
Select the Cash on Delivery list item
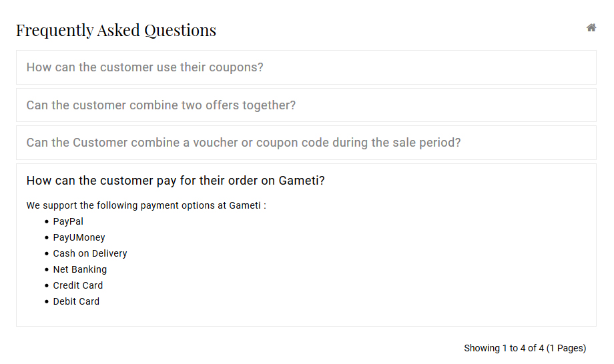tap(90, 254)
